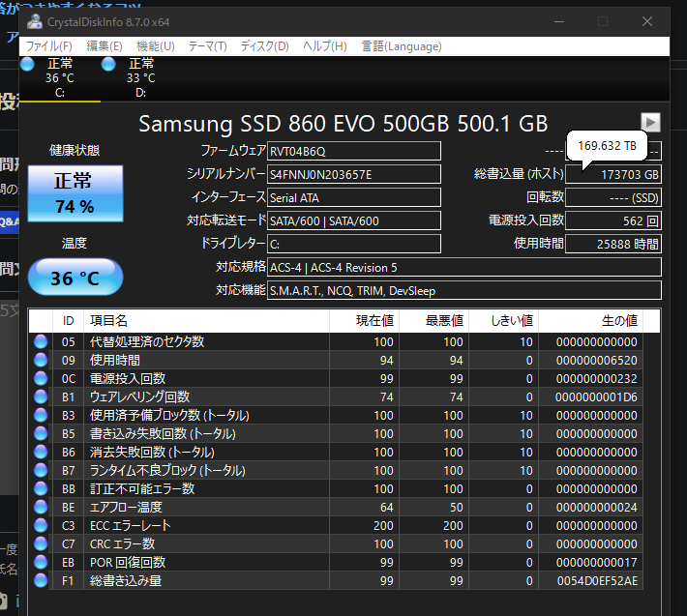Click status orb for attribute B7 row
Viewport: 687px width, 616px height.
41,470
